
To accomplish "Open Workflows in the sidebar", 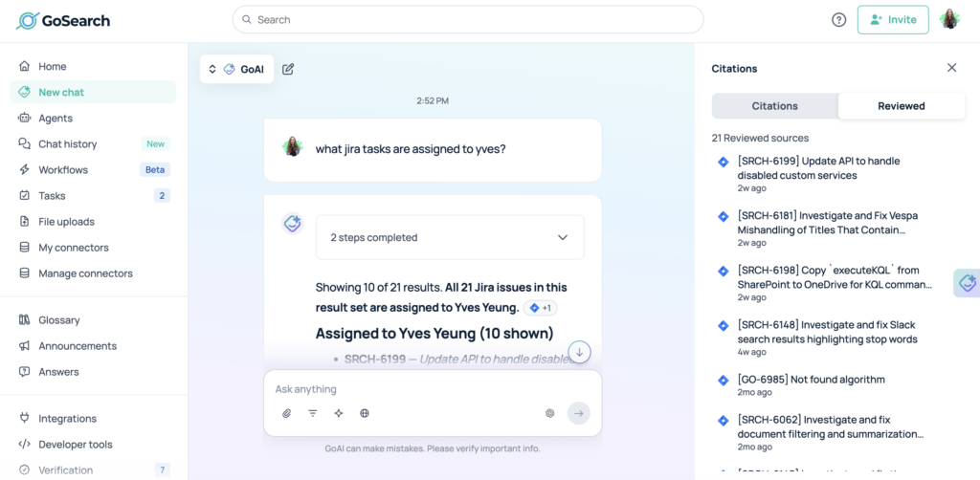I will (63, 170).
